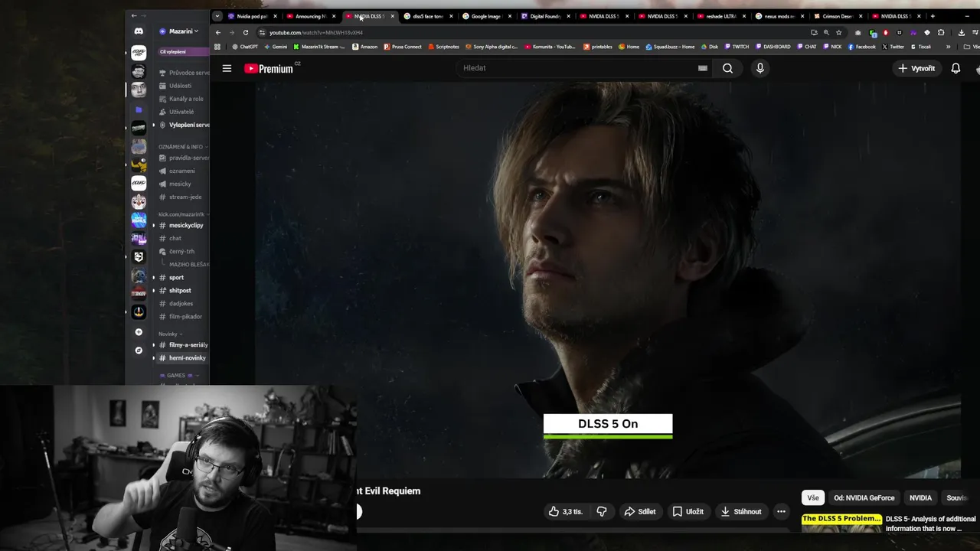The width and height of the screenshot is (980, 551).
Task: Switch to the Announcing N tab
Action: tap(311, 16)
